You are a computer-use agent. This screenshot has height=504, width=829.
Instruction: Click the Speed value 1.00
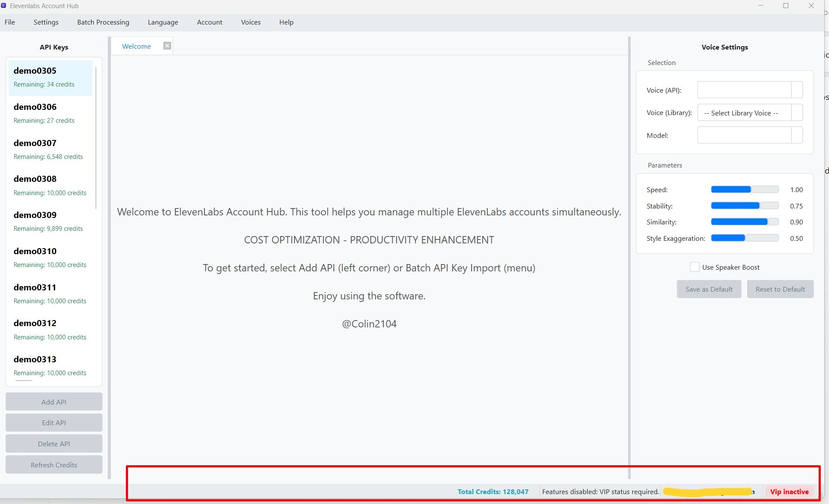(x=796, y=190)
